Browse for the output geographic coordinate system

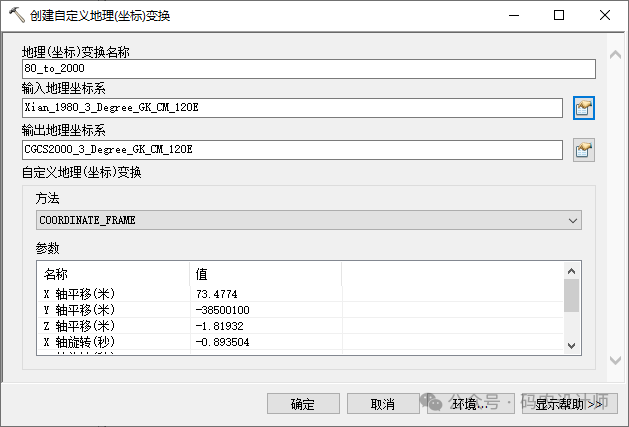pyautogui.click(x=584, y=150)
